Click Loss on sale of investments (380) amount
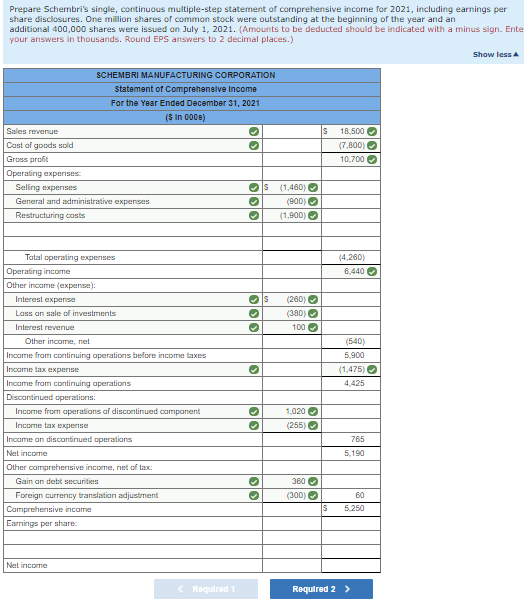The image size is (524, 608). pyautogui.click(x=292, y=313)
